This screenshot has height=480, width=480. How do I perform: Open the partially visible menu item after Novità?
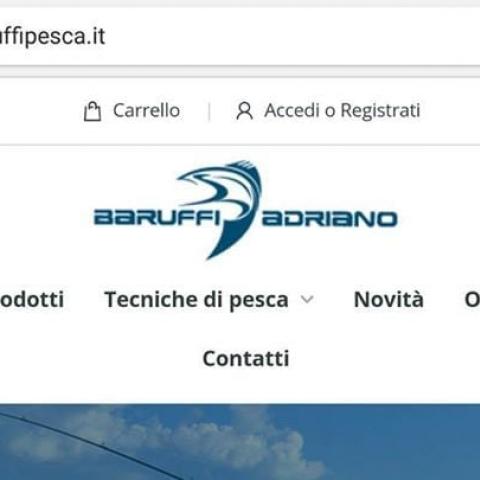point(472,300)
